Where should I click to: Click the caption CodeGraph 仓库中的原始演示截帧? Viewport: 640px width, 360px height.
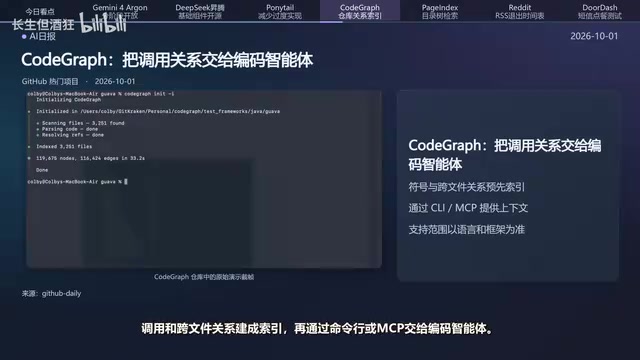point(204,277)
